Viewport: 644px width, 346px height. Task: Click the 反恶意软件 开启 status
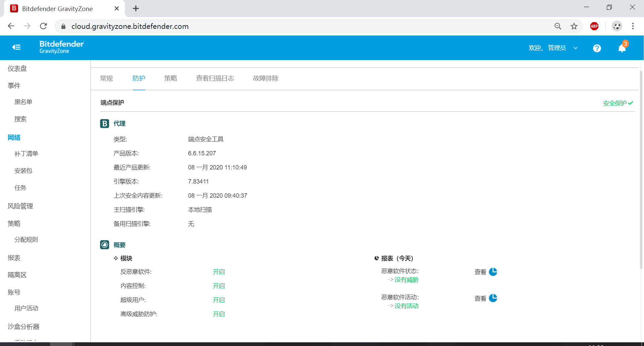pos(219,272)
